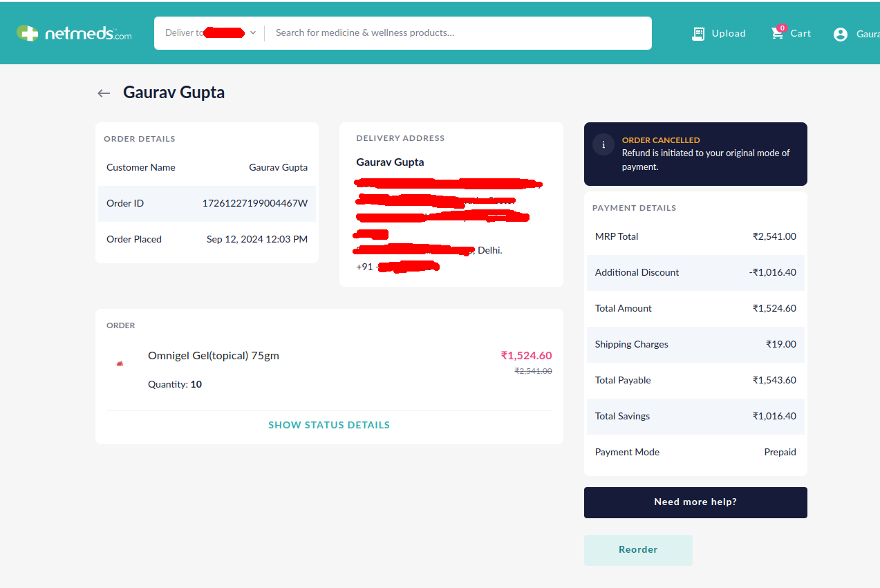Expand Show Status Details section
880x588 pixels.
click(329, 425)
